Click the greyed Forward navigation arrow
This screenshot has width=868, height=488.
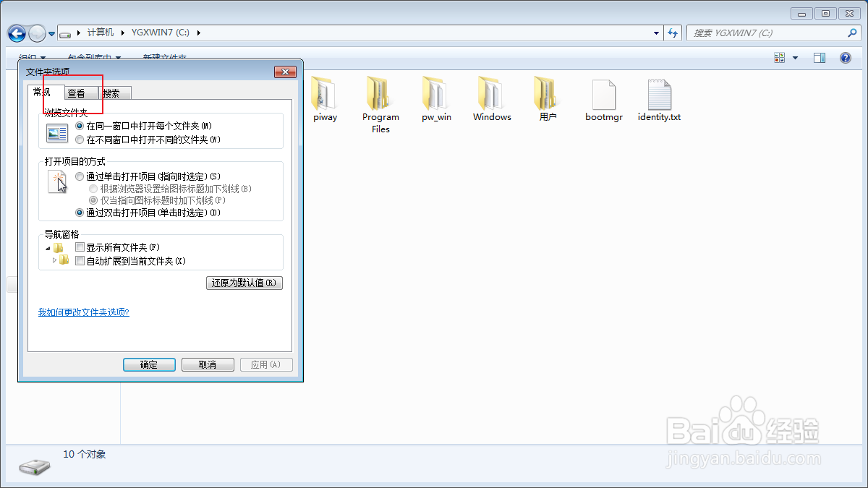click(x=37, y=33)
